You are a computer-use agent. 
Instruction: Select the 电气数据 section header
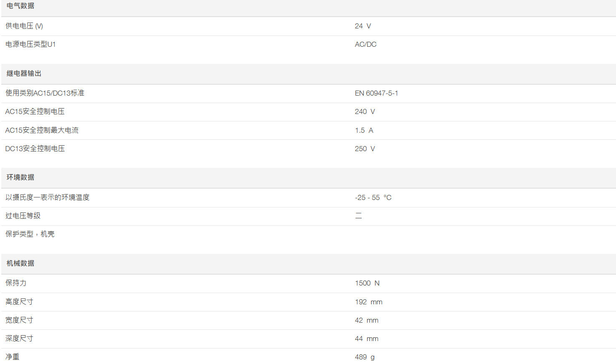pos(20,6)
